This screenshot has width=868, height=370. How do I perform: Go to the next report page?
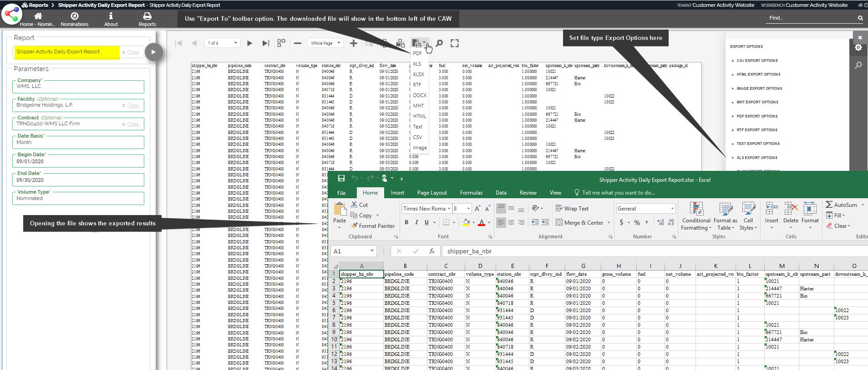[249, 43]
